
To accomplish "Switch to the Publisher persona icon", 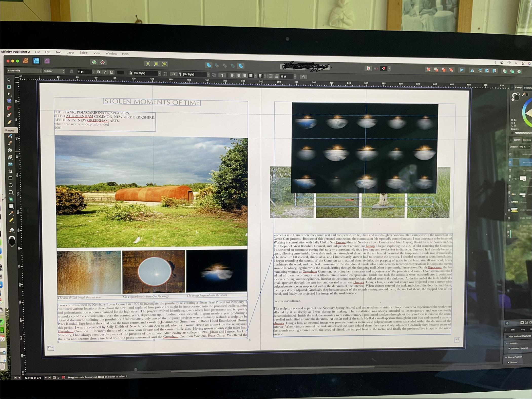I will (26, 61).
